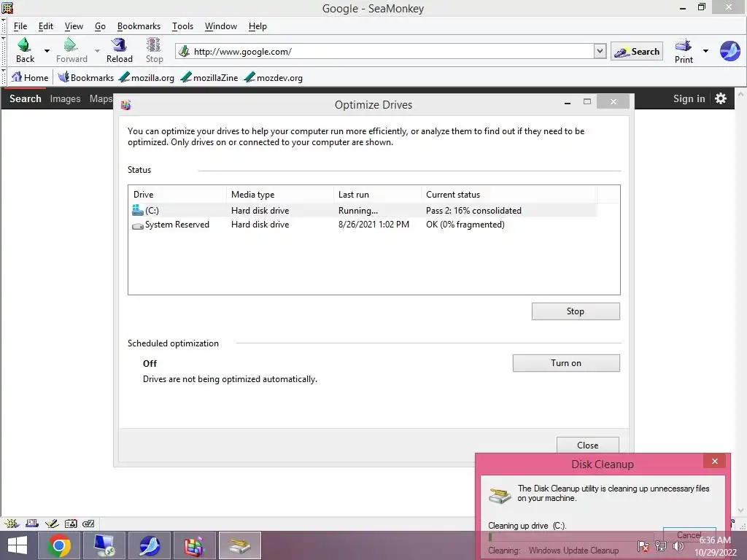Open the volume speaker tray icon
The height and width of the screenshot is (560, 747).
678,546
